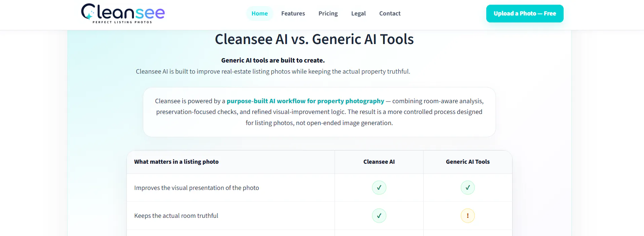Click the sentence starting 'Cleansee AI is built to improve'

pyautogui.click(x=273, y=72)
